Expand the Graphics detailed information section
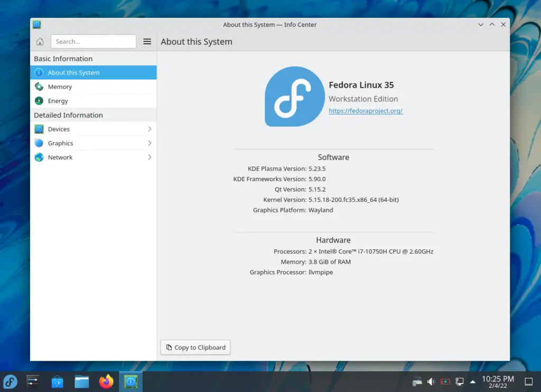The width and height of the screenshot is (541, 392). 59,143
